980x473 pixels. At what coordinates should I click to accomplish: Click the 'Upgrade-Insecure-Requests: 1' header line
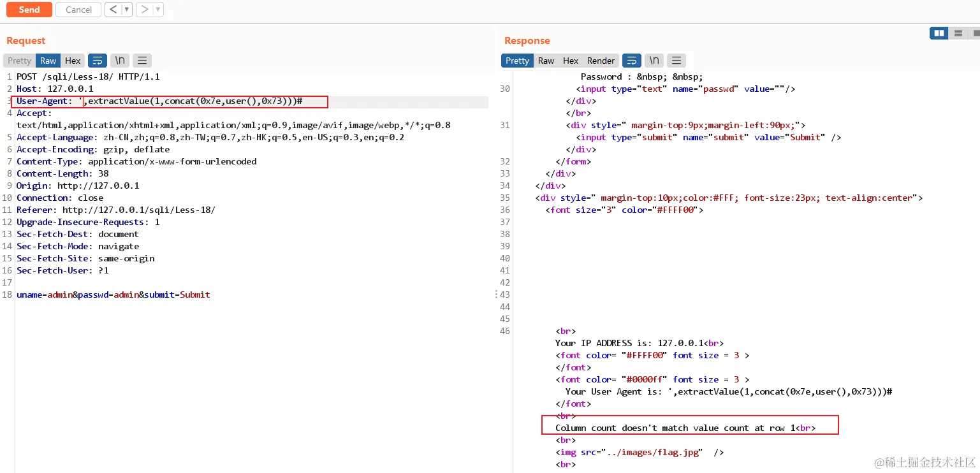click(x=88, y=222)
